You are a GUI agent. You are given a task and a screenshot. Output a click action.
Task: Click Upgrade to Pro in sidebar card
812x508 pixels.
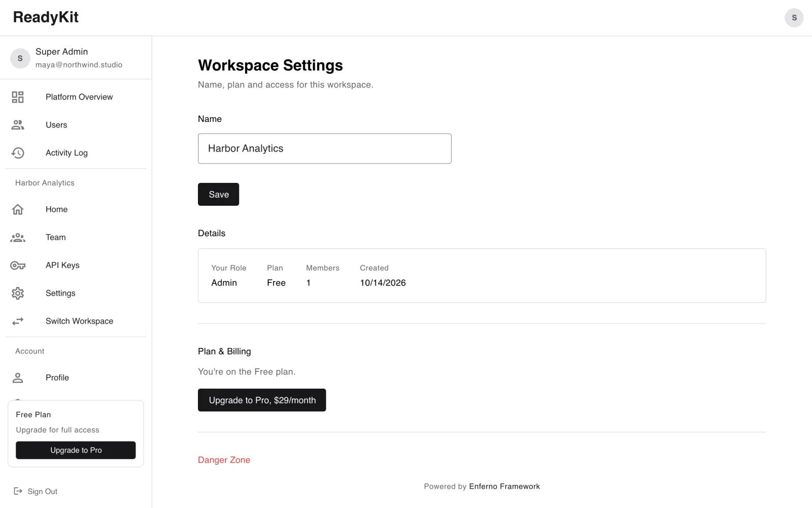[x=76, y=450]
